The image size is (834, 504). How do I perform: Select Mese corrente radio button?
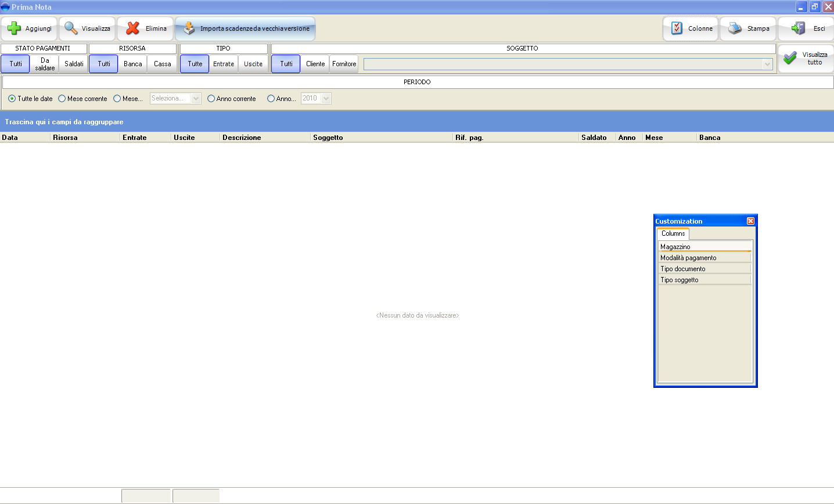(62, 99)
